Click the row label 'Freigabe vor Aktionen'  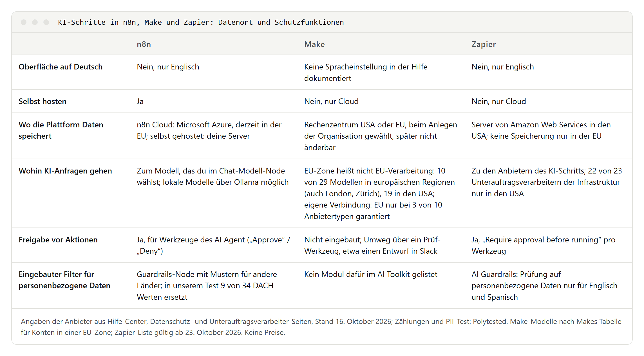click(x=58, y=240)
